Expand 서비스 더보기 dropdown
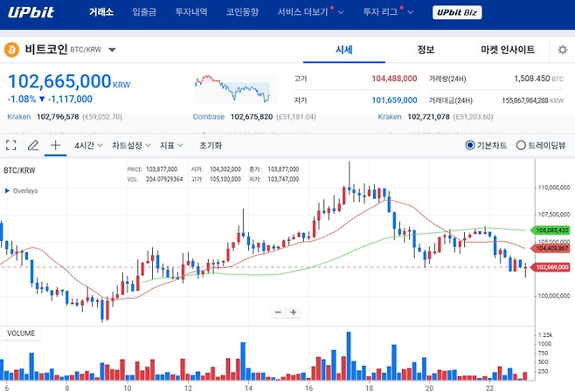 310,12
